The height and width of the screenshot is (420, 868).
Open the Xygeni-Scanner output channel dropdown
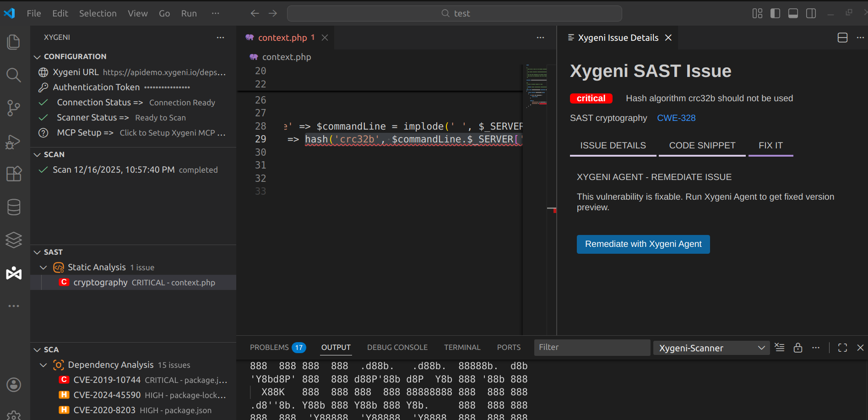[x=711, y=348]
